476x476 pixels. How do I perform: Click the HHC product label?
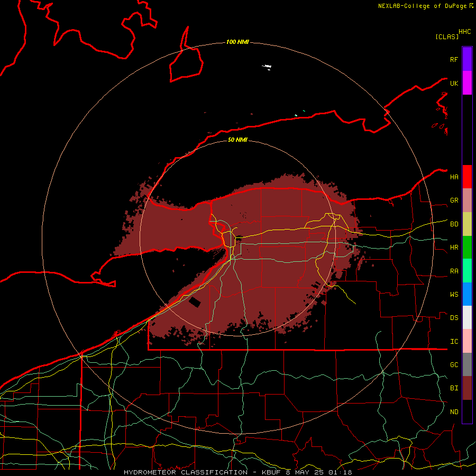[x=464, y=32]
